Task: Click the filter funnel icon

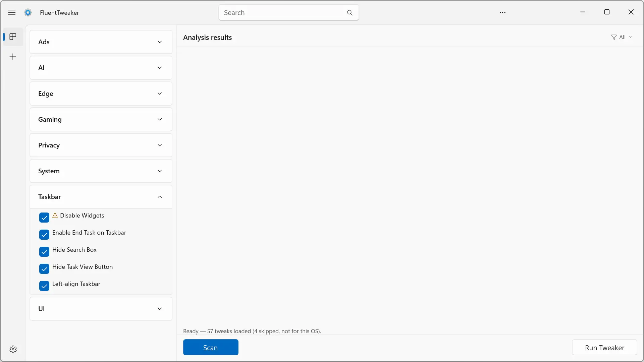Action: [x=614, y=37]
